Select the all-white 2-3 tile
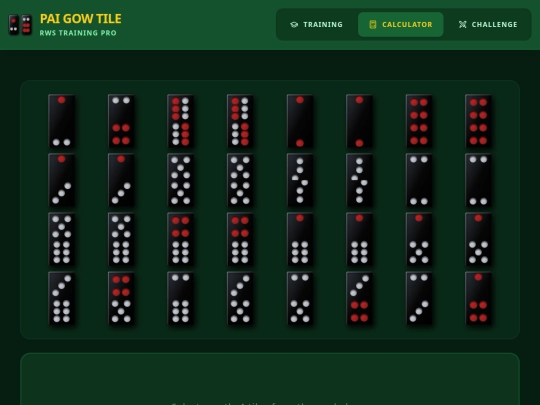Screen dimensions: 540x405 pos(419,299)
